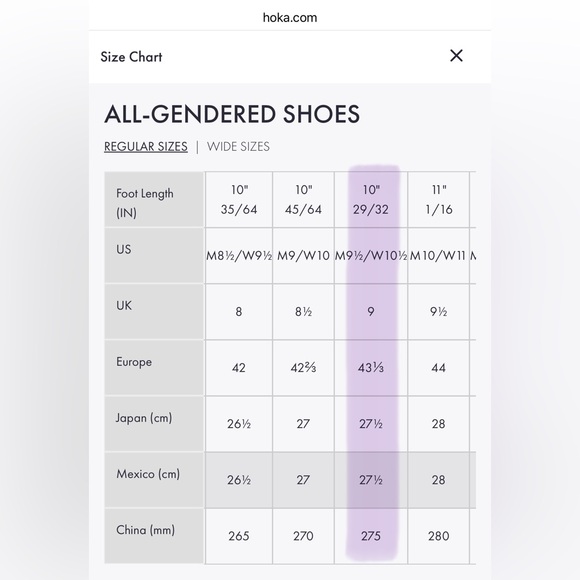This screenshot has width=580, height=580.
Task: Select Mexico 26½ cell
Action: (x=239, y=480)
